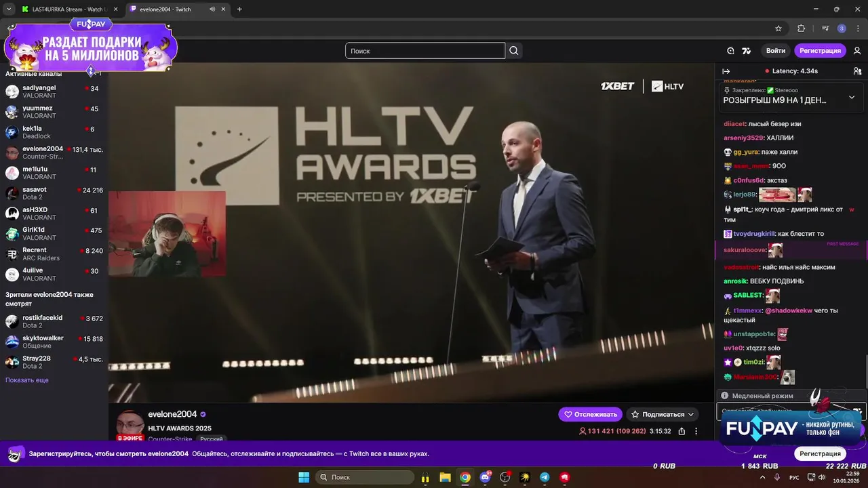868x488 pixels.
Task: Click @shadowkekw mention in chat
Action: click(788, 310)
